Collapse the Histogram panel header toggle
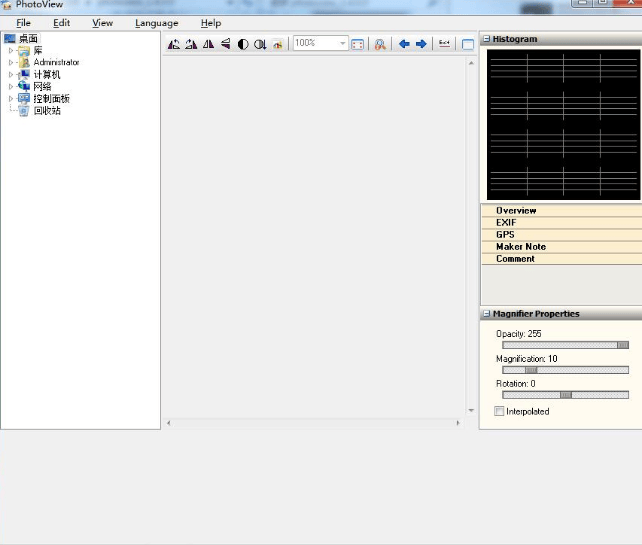 (487, 39)
